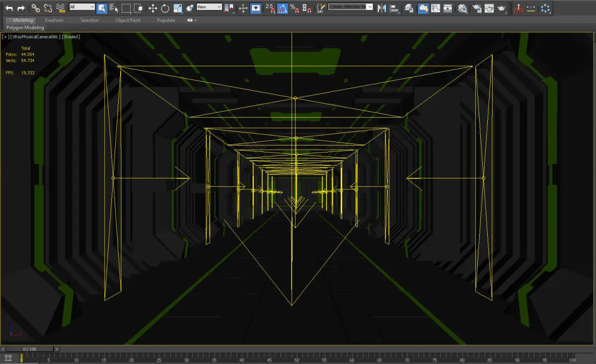Open the Layer Explorer icon
The image size is (596, 364).
point(409,8)
